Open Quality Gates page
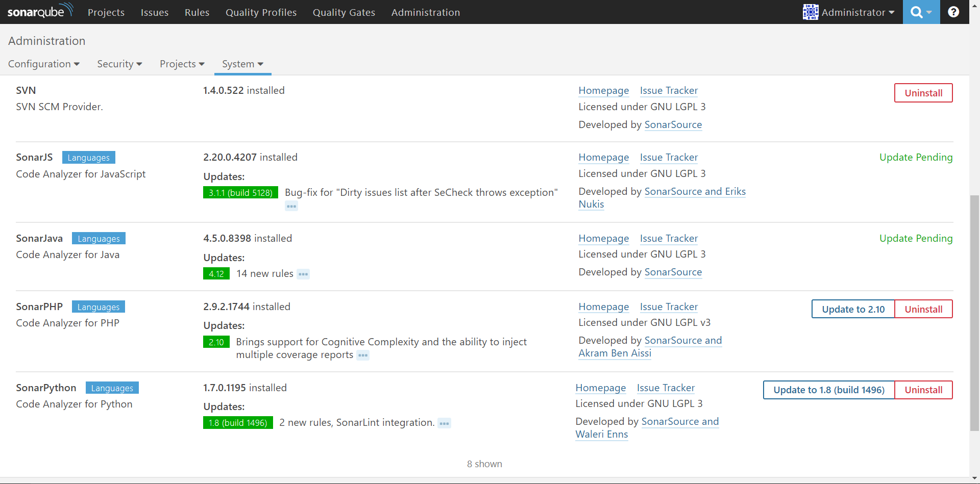This screenshot has height=484, width=980. [344, 12]
